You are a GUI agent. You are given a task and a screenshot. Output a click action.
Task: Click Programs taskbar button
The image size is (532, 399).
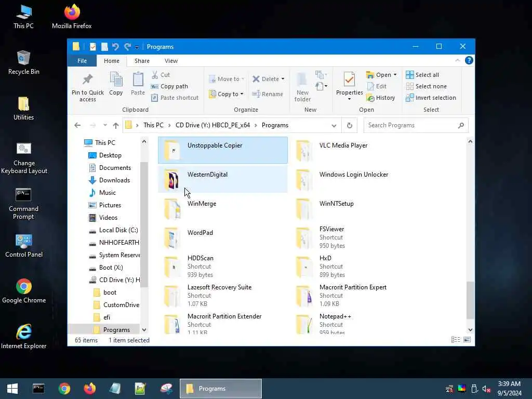(220, 389)
